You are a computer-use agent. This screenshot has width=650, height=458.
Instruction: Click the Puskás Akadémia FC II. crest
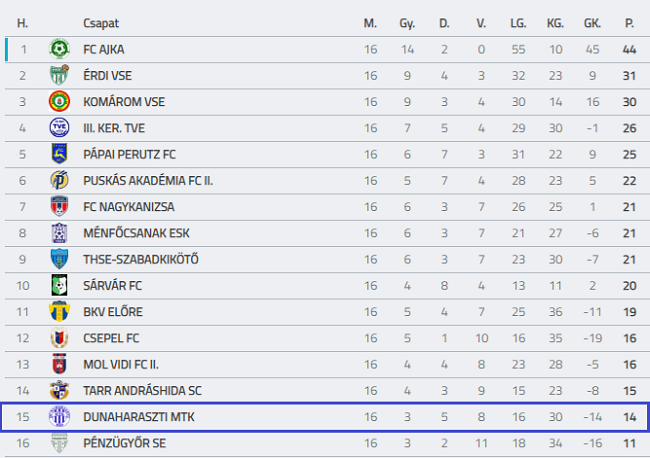[x=59, y=180]
